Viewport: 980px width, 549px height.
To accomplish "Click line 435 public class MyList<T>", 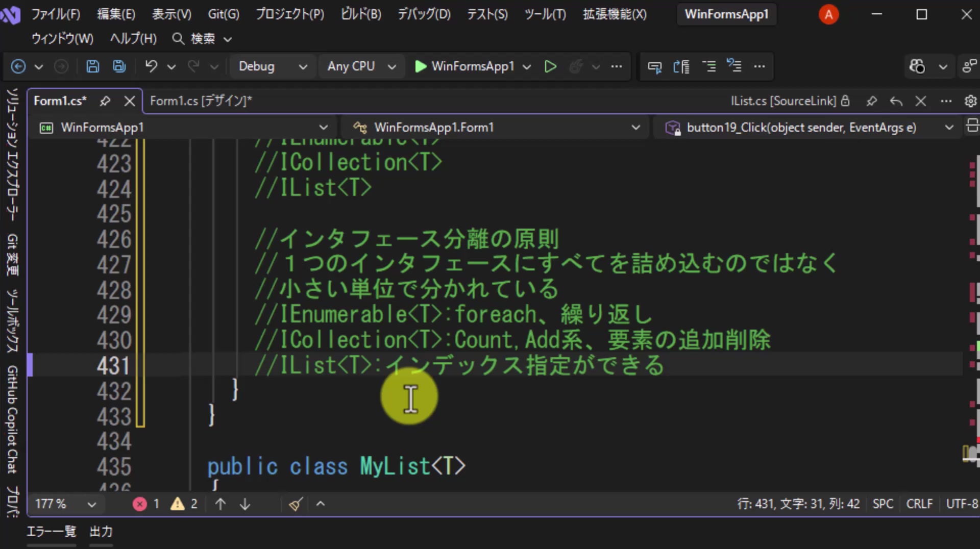I will coord(336,466).
